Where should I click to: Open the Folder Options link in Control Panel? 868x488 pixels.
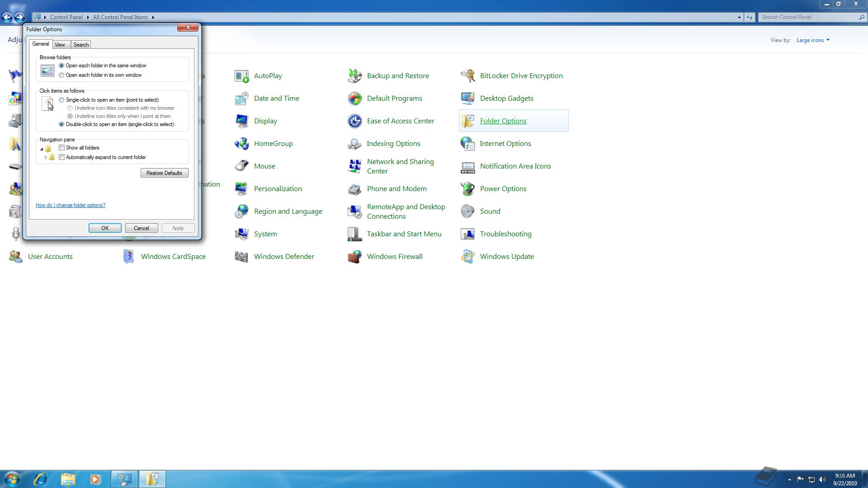(x=503, y=121)
